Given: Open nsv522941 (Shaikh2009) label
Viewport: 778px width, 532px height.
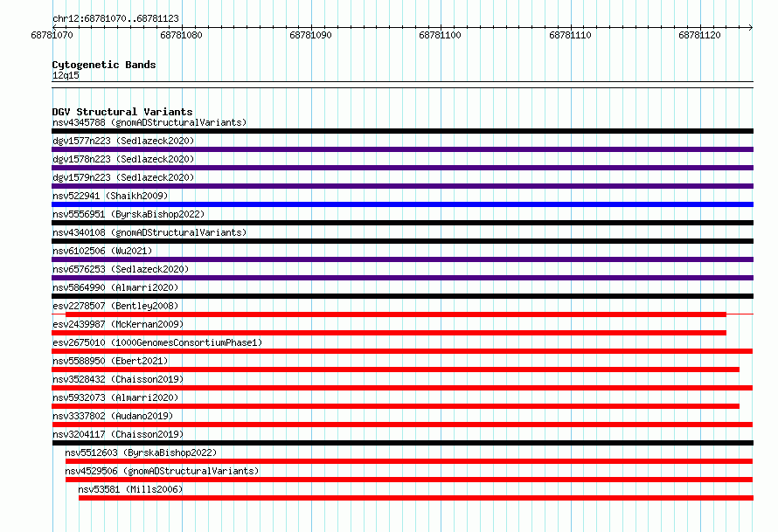Looking at the screenshot, I should (x=110, y=196).
